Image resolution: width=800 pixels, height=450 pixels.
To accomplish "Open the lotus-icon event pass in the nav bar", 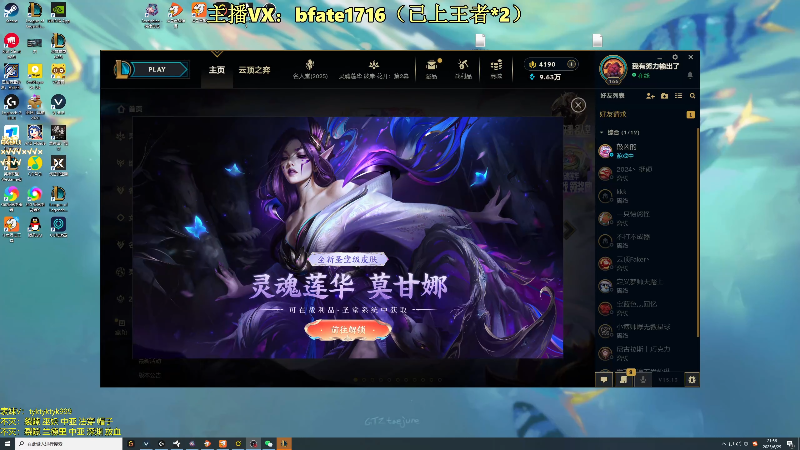I will tap(374, 69).
